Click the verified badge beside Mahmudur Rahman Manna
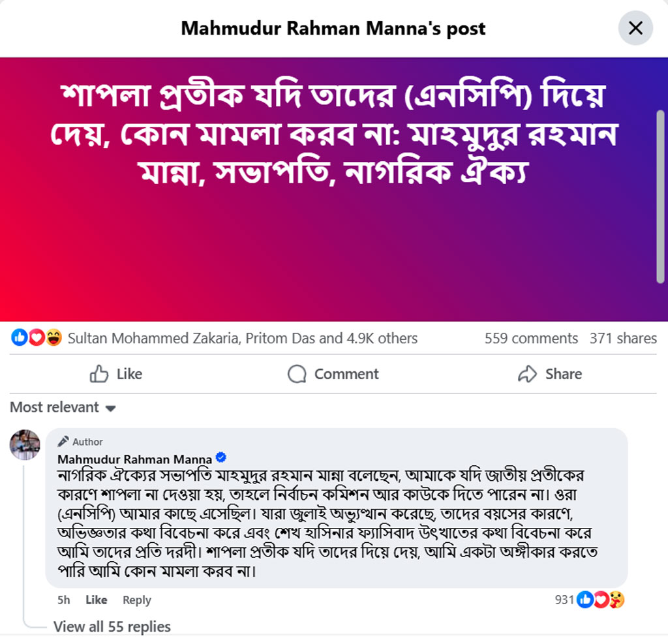Image resolution: width=668 pixels, height=644 pixels. click(221, 457)
